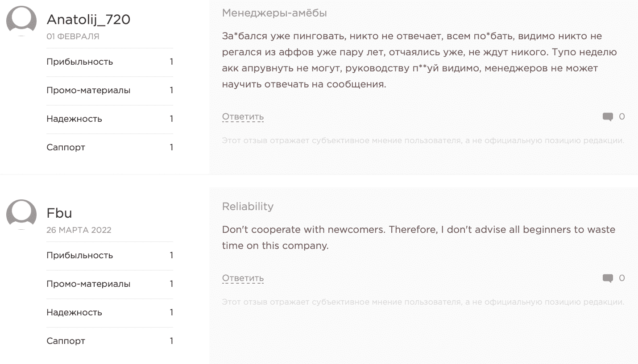Click Ответить under the Fbu review

243,278
